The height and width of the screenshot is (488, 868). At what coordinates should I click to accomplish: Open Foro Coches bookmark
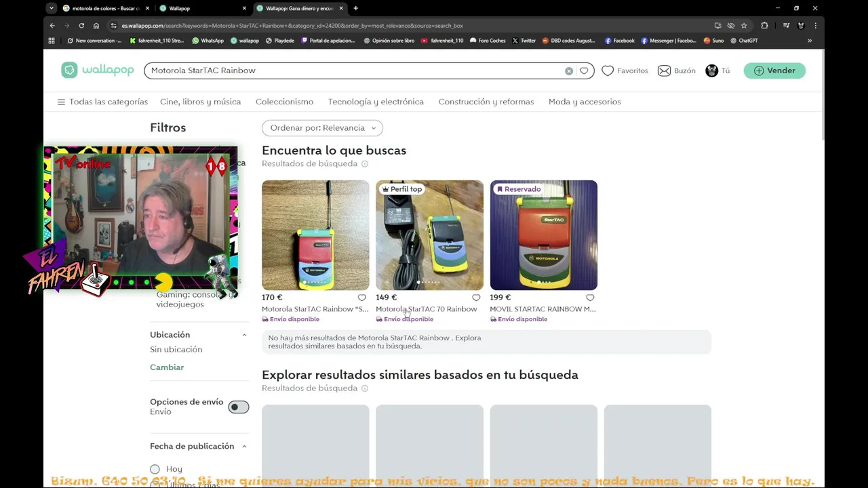(487, 41)
